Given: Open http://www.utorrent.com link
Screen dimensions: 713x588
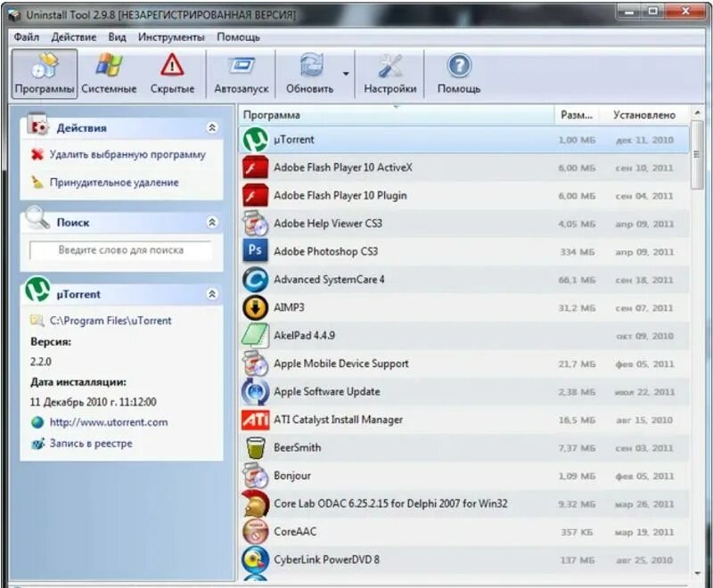Looking at the screenshot, I should (109, 422).
